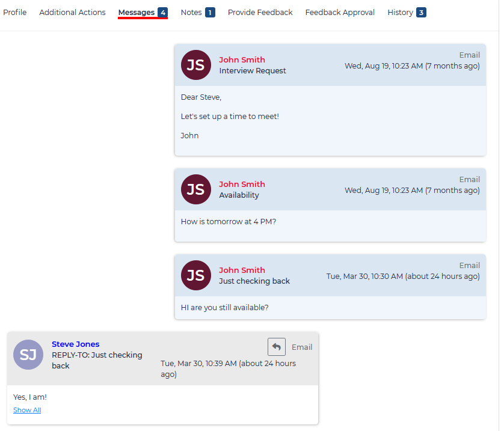This screenshot has width=504, height=431.
Task: Switch to the Profile tab
Action: [x=15, y=12]
